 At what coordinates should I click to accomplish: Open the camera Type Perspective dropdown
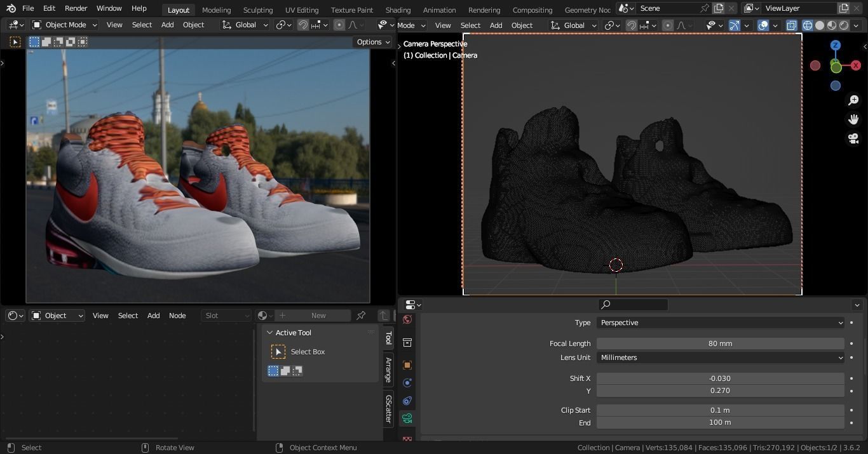click(721, 323)
